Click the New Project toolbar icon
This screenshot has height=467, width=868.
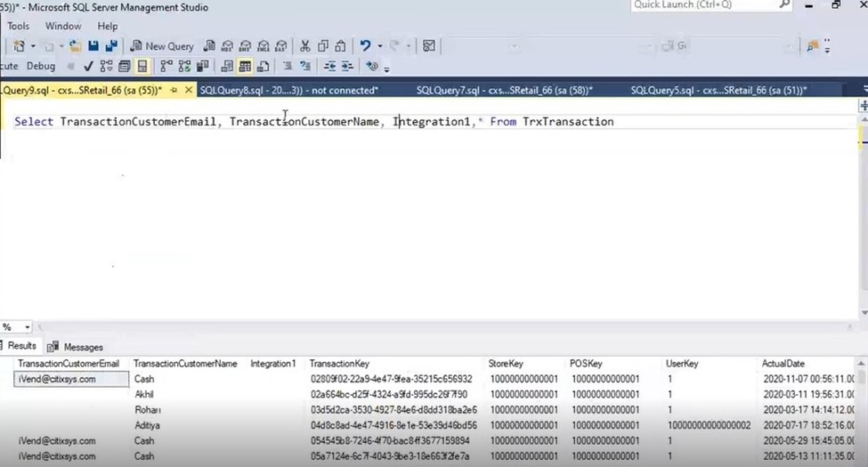pyautogui.click(x=19, y=46)
